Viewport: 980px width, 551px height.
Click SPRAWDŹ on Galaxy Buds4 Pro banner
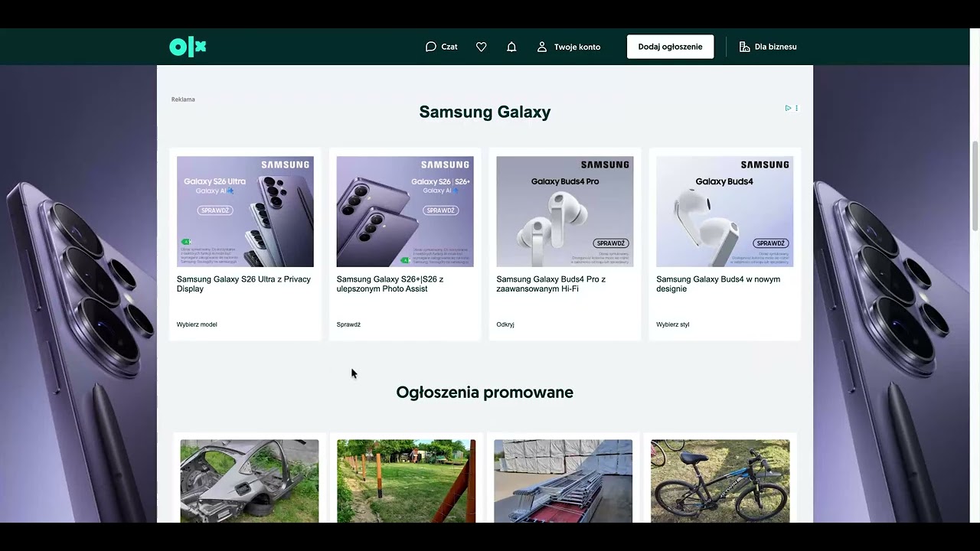coord(611,243)
